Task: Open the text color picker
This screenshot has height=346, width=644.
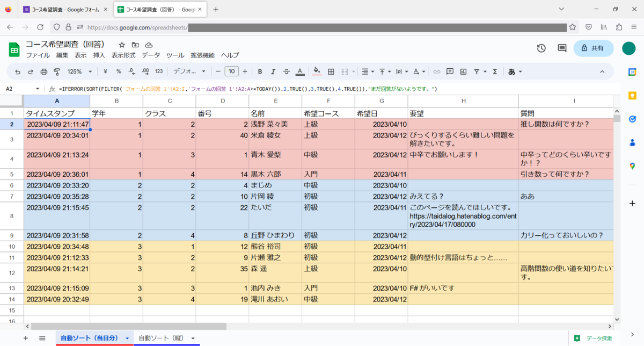Action: [300, 71]
